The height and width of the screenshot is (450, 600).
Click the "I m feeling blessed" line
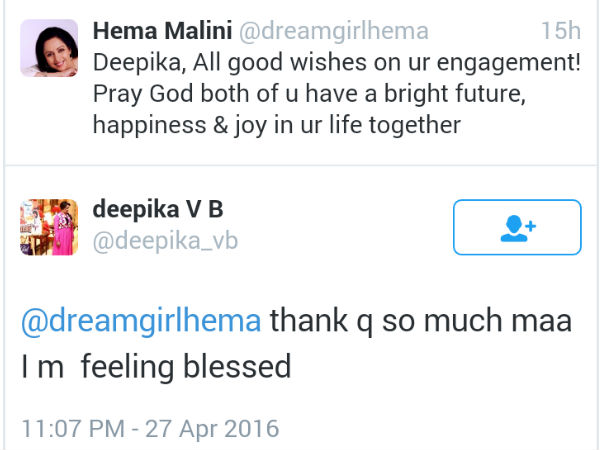[x=156, y=367]
